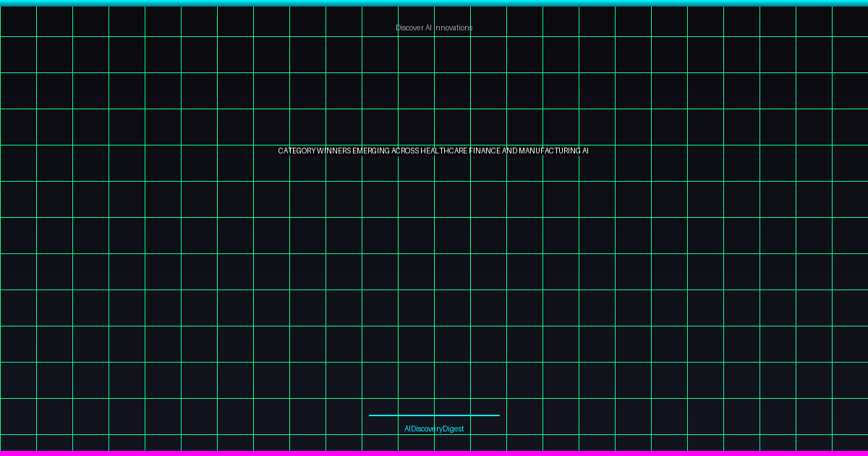Click the word "ACROSS" in the headline
Viewport: 868px width, 456px height.
click(x=405, y=151)
